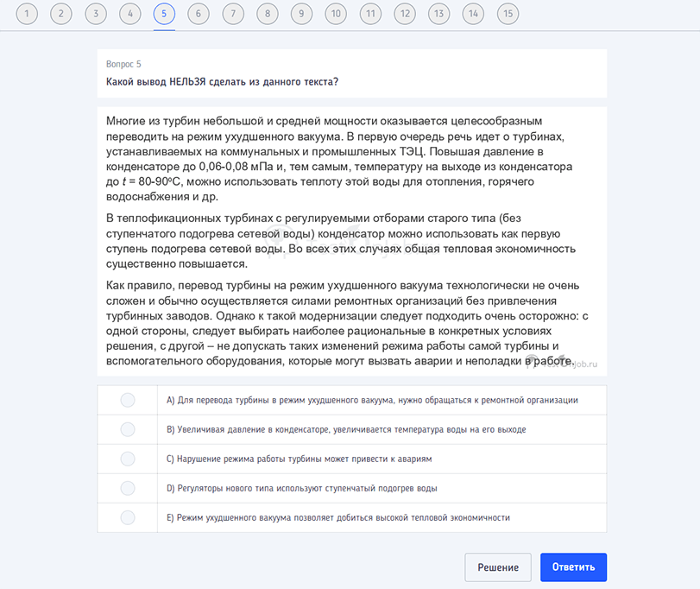
Task: Navigate to question 10
Action: click(336, 14)
